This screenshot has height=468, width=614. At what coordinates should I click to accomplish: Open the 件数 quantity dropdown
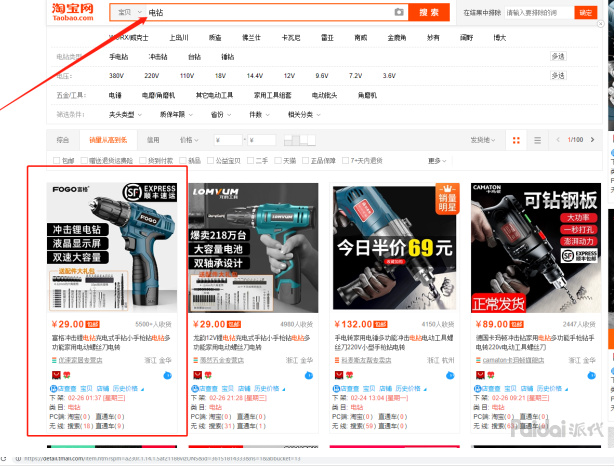click(259, 115)
